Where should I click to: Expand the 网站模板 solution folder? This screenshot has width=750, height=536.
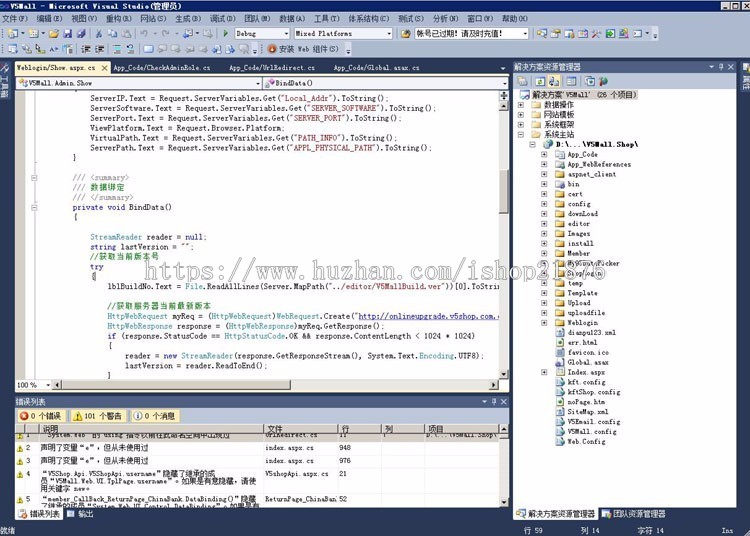[521, 115]
